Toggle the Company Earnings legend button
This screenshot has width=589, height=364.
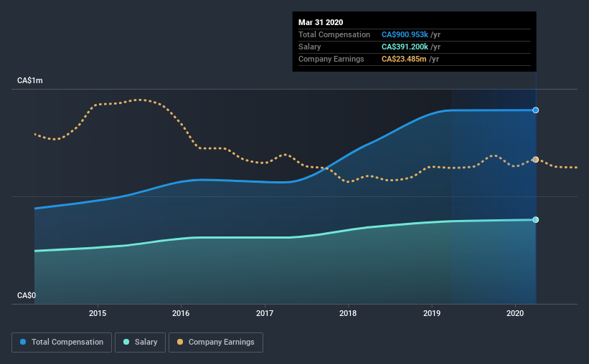(216, 343)
